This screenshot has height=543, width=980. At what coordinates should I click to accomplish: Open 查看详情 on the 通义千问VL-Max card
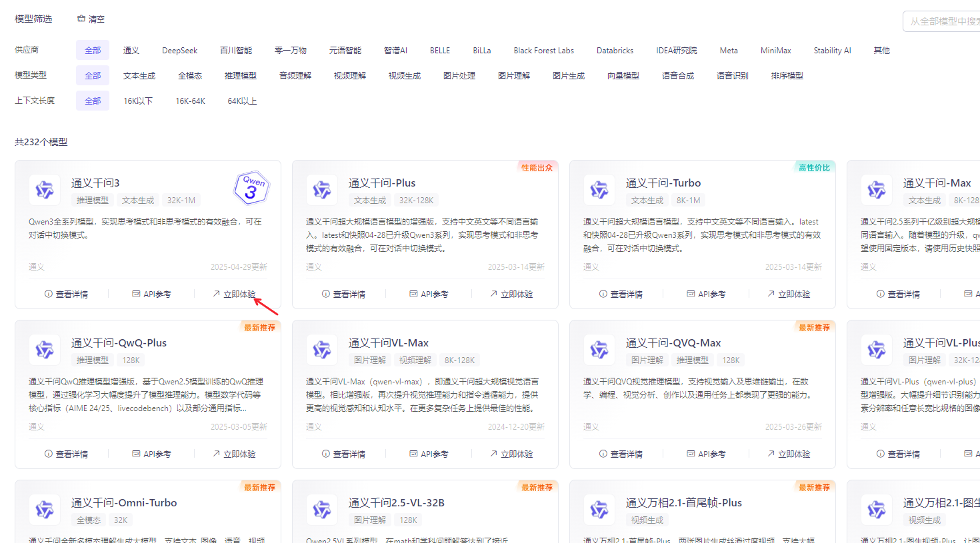(x=343, y=454)
